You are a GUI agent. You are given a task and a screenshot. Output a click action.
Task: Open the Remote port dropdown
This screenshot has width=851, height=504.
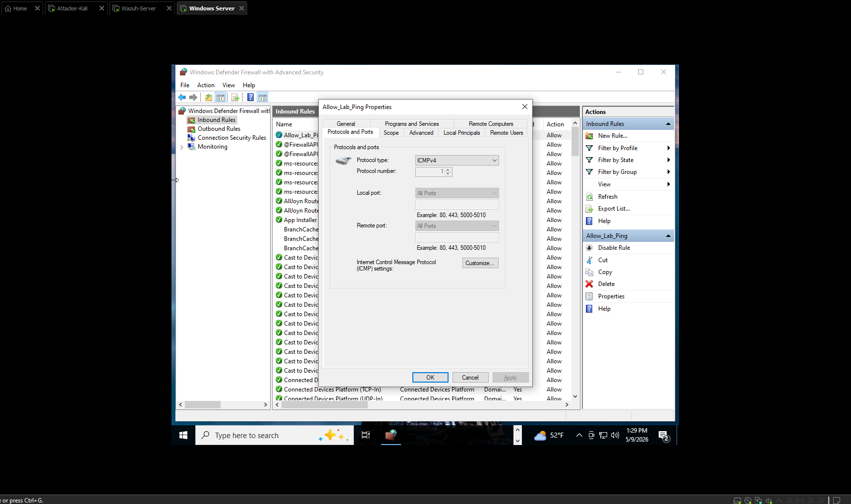457,226
